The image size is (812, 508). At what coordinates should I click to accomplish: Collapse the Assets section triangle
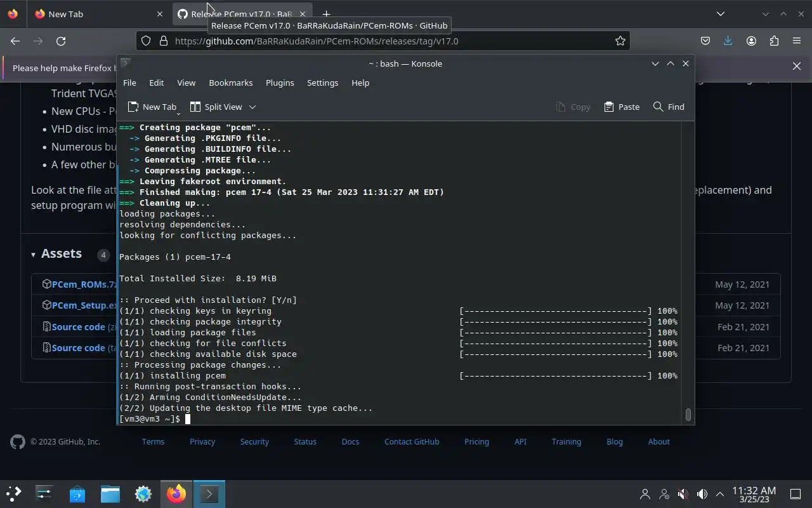[33, 254]
